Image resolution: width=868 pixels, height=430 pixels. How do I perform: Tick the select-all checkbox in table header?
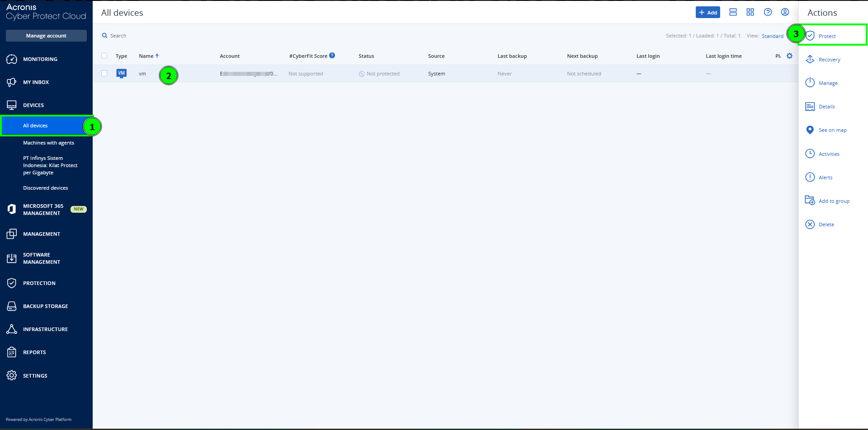point(104,56)
